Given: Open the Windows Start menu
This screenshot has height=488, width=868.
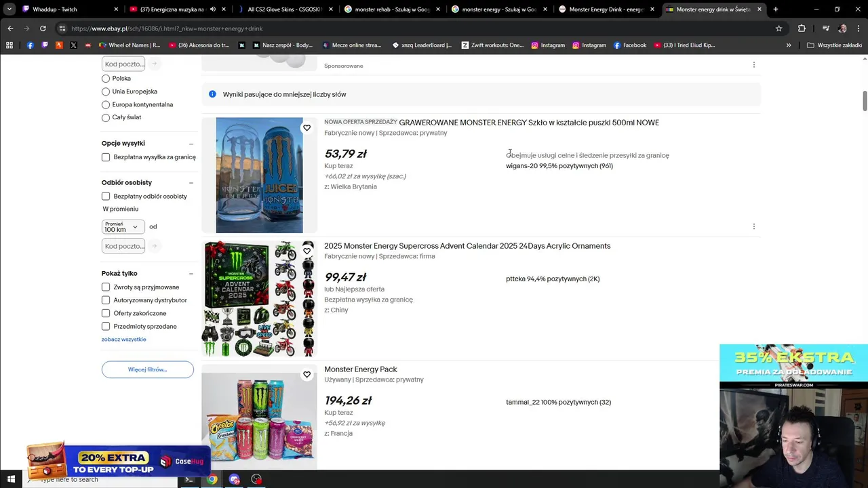Looking at the screenshot, I should (11, 479).
